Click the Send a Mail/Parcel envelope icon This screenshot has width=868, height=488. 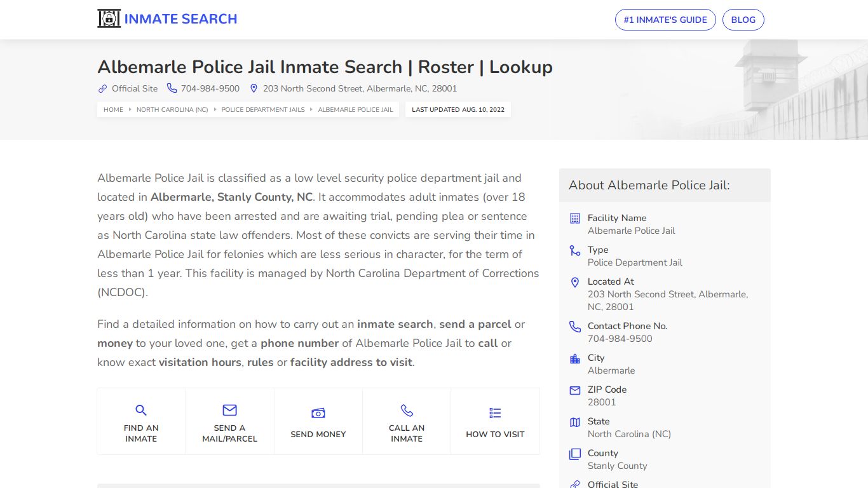[229, 410]
